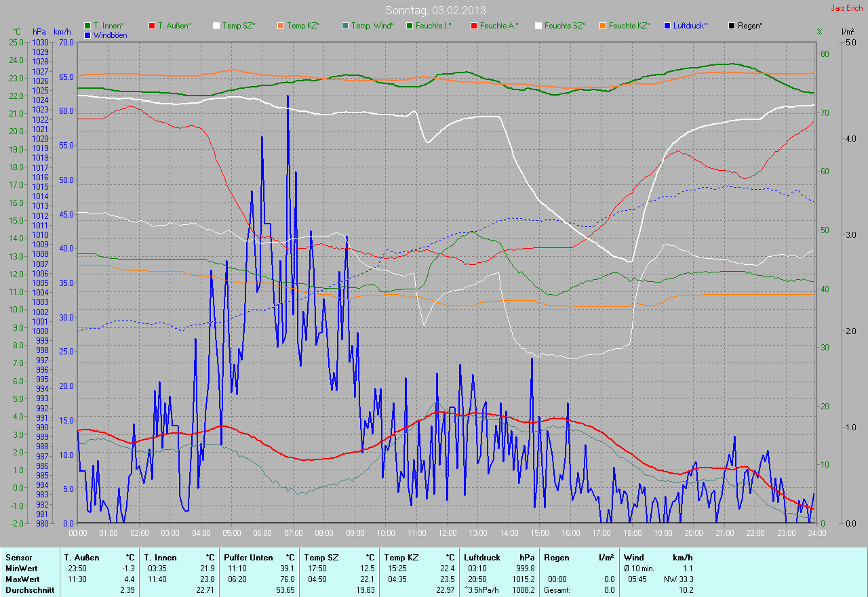
Task: Click the orange Temp KZ legend swatch
Action: 281,26
